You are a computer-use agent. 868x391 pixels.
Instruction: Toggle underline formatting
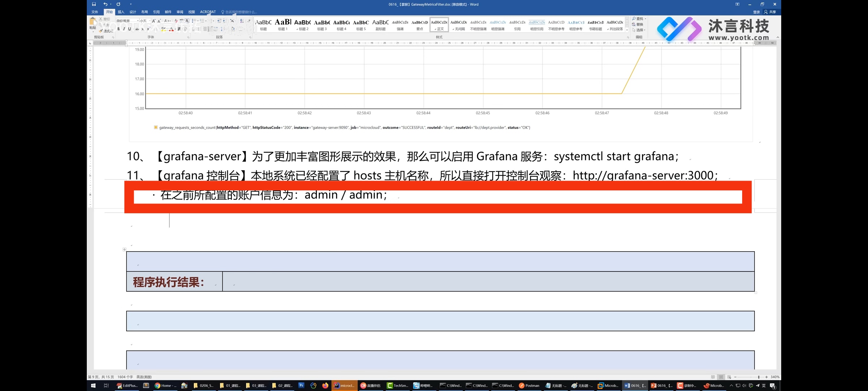click(x=129, y=29)
